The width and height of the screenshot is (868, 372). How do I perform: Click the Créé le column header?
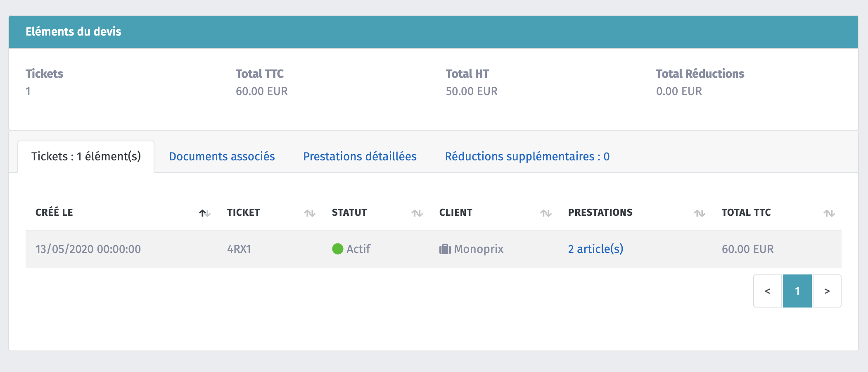tap(54, 212)
